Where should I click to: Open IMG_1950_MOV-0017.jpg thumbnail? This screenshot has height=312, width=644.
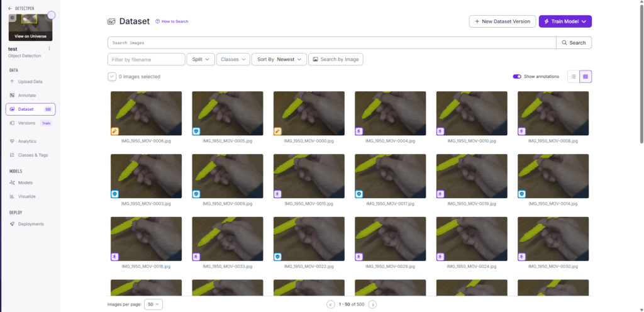coord(390,172)
